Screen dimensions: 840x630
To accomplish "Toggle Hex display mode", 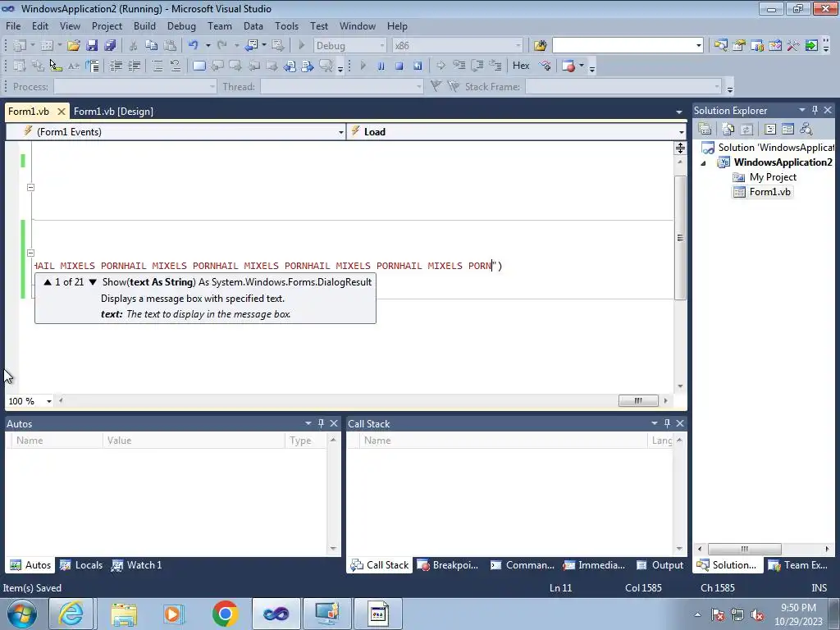I will pos(521,66).
